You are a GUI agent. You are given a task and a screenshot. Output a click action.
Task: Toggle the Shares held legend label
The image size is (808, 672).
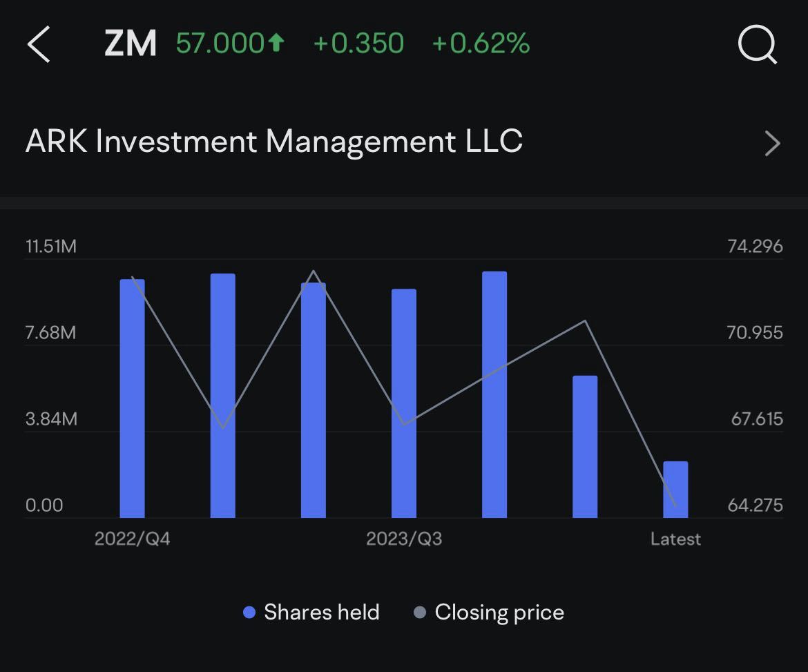coord(322,612)
